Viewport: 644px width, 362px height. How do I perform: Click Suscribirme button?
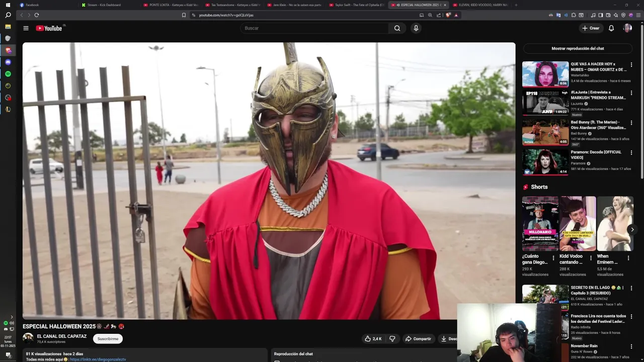click(108, 339)
